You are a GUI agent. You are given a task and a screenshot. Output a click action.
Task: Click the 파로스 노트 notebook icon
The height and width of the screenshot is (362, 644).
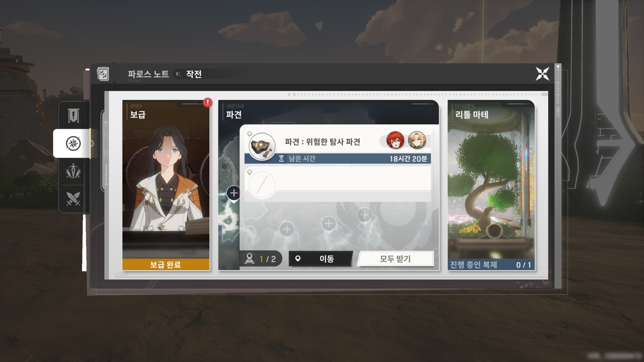(x=103, y=74)
